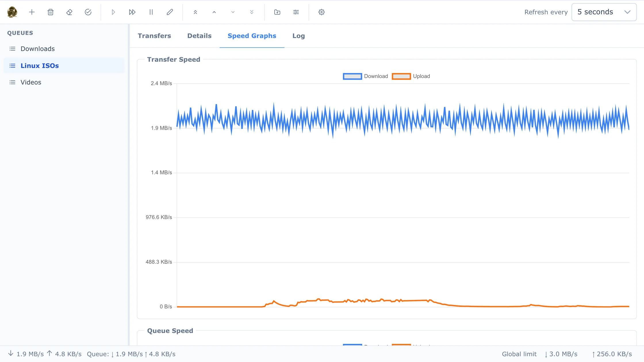Click global download limit 3.0 MB/s
This screenshot has height=362, width=644.
point(561,354)
